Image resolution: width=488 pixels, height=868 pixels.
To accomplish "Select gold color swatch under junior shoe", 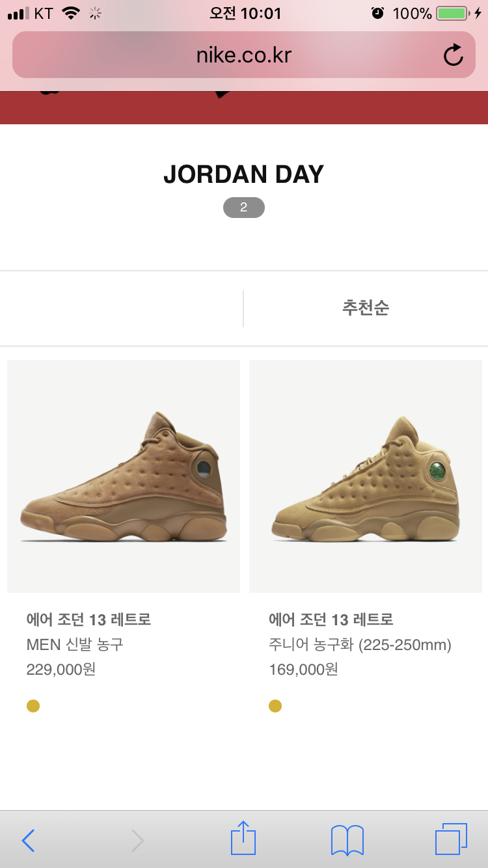I will (275, 706).
